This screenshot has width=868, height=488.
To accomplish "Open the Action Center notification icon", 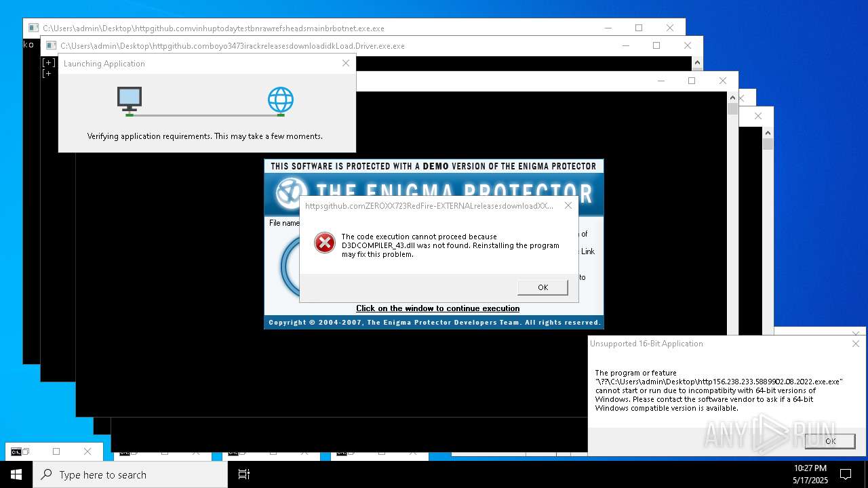I will click(846, 474).
